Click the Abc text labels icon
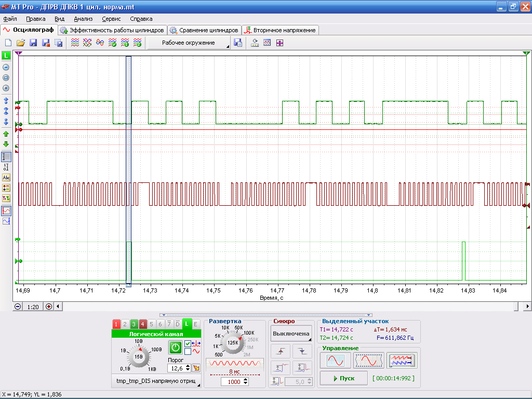532x399 pixels. click(x=6, y=178)
